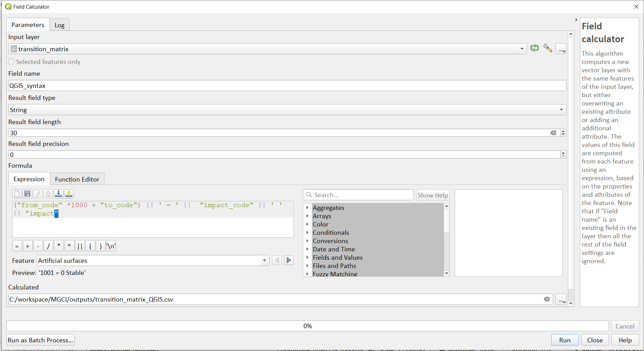Image resolution: width=644 pixels, height=351 pixels.
Task: Expand the Aggregates function group
Action: pos(307,207)
